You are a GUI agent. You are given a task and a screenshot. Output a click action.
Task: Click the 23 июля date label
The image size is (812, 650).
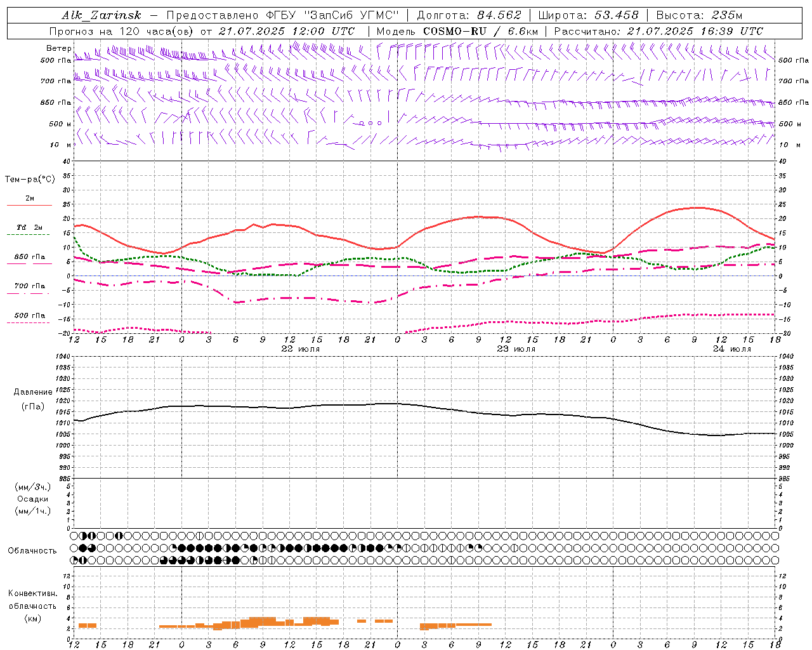(x=516, y=349)
